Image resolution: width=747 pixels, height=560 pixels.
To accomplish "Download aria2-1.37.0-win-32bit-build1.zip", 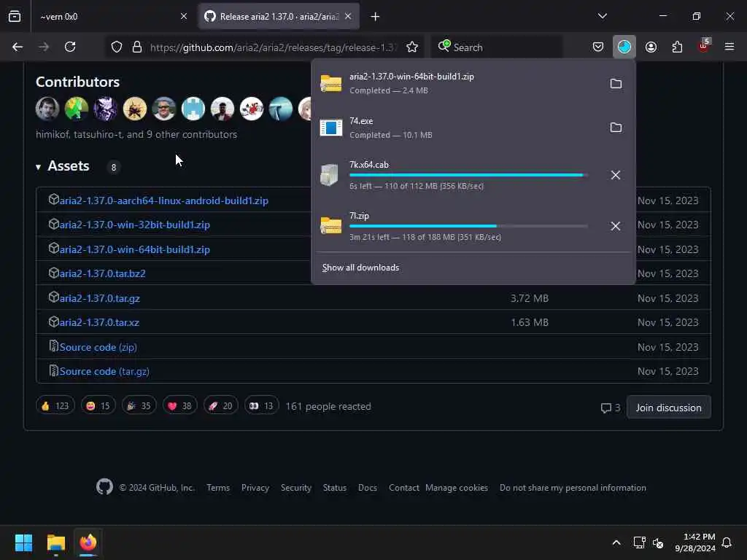I will point(135,225).
